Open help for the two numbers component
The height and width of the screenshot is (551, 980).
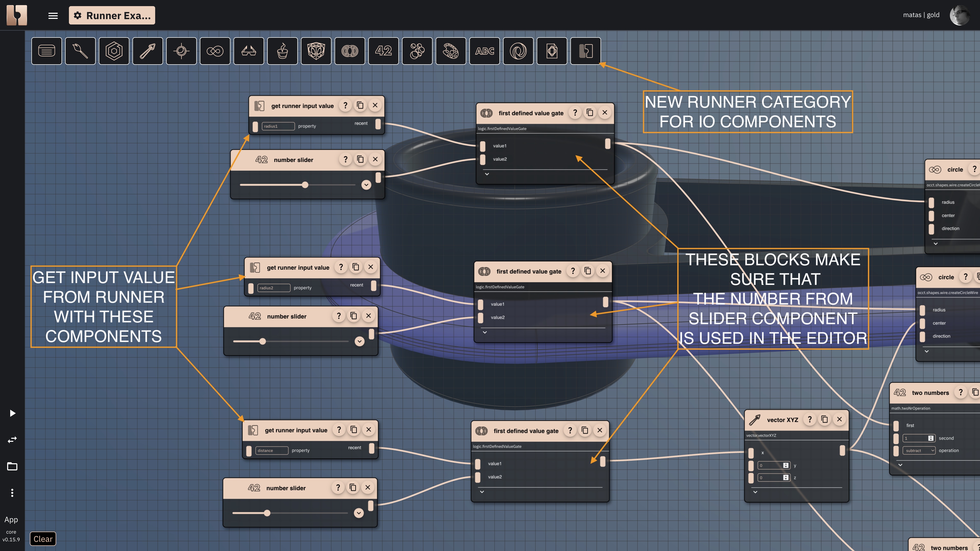click(x=961, y=392)
